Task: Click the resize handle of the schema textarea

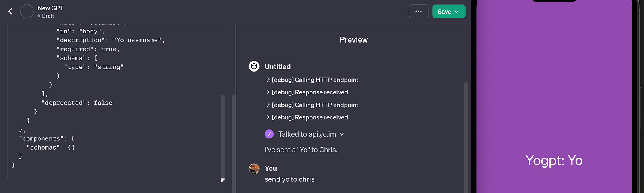Action: (x=223, y=180)
